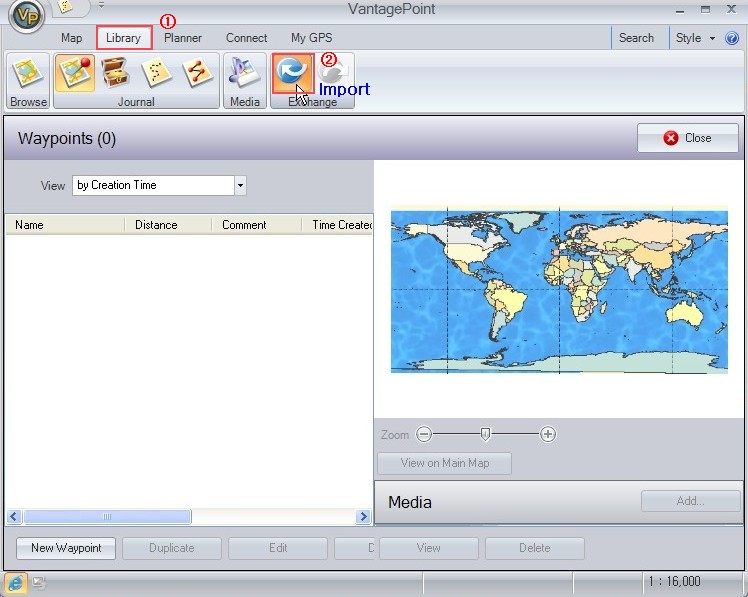Viewport: 748px width, 597px height.
Task: Close the Waypoints panel
Action: click(x=687, y=138)
